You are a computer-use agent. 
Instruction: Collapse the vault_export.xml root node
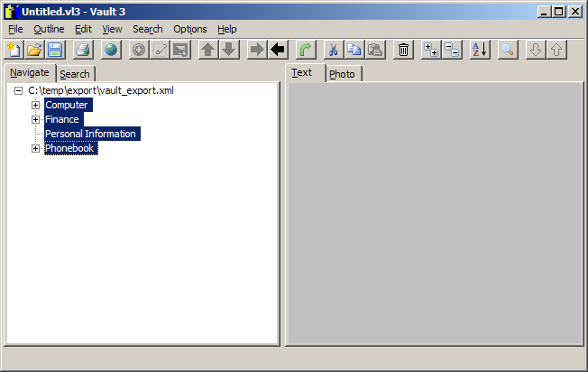coord(18,91)
